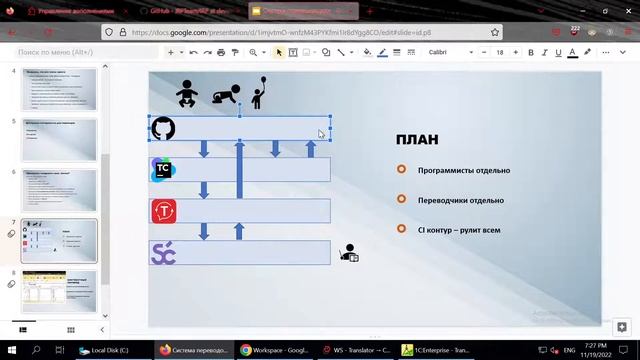Switch to the GitHub browser tab

pyautogui.click(x=189, y=11)
